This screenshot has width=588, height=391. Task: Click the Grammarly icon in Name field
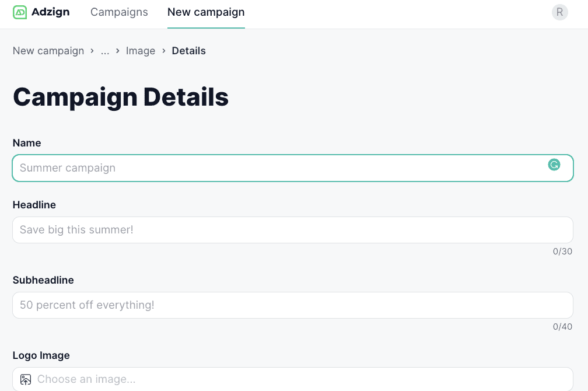(x=554, y=165)
